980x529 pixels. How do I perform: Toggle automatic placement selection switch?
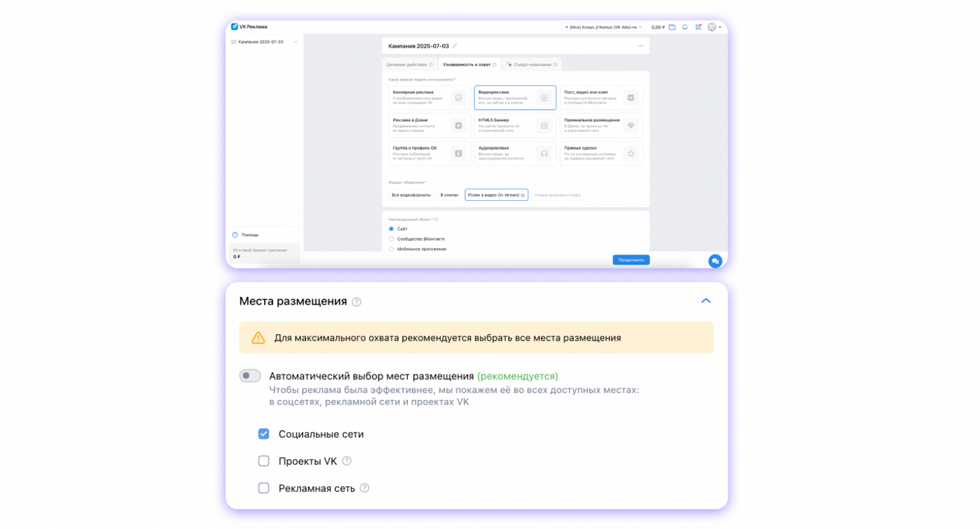pos(250,376)
